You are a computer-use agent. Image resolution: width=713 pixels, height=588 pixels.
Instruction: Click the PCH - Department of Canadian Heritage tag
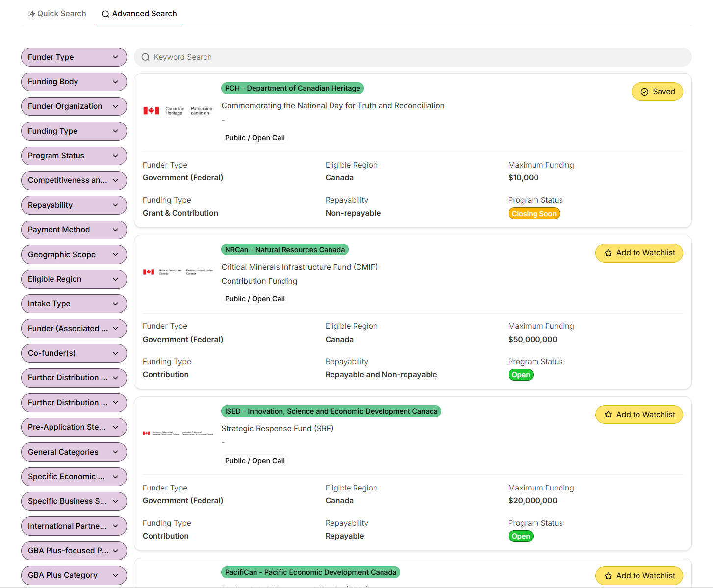(x=292, y=88)
